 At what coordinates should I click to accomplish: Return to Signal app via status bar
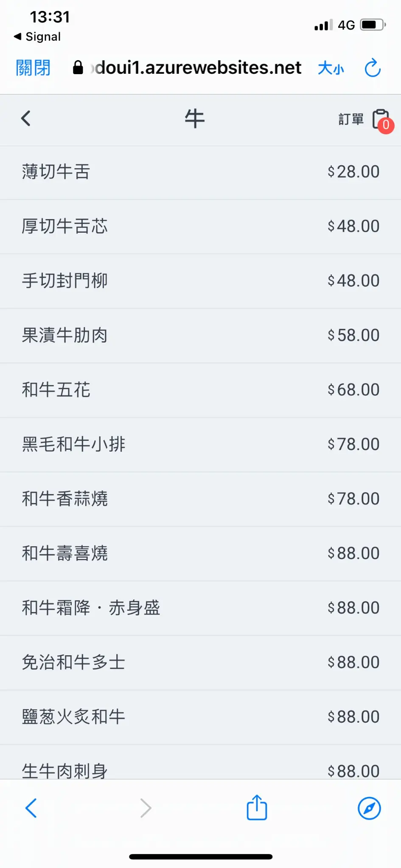37,37
